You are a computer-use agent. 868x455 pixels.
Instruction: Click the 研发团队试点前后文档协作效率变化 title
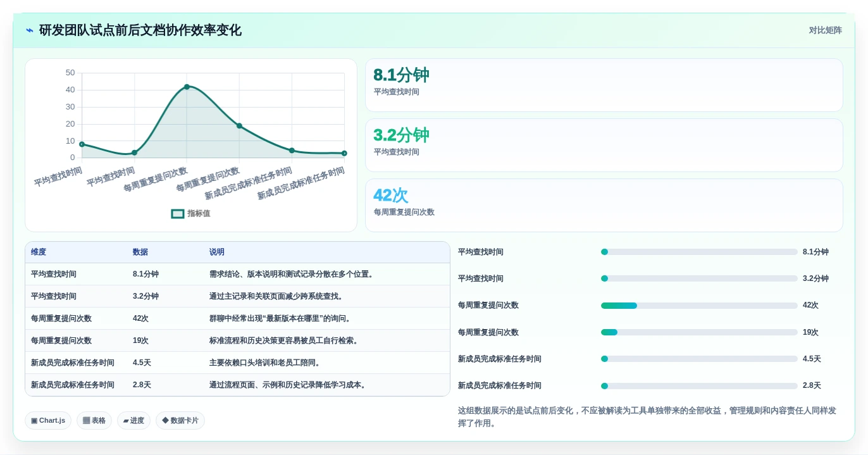coord(140,30)
